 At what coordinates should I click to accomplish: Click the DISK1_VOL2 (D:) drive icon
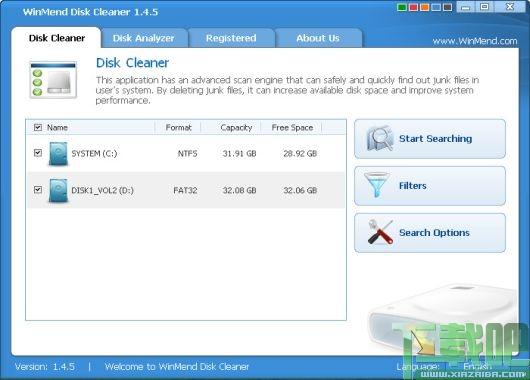pos(58,191)
